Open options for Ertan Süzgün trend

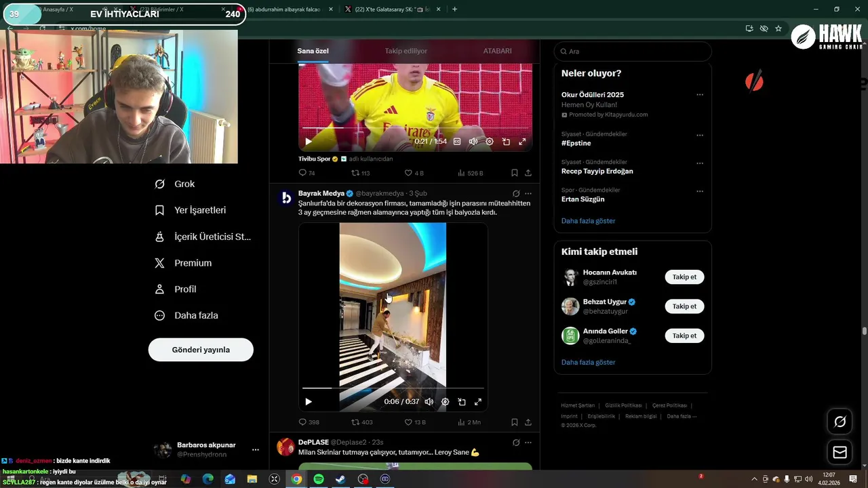coord(700,191)
